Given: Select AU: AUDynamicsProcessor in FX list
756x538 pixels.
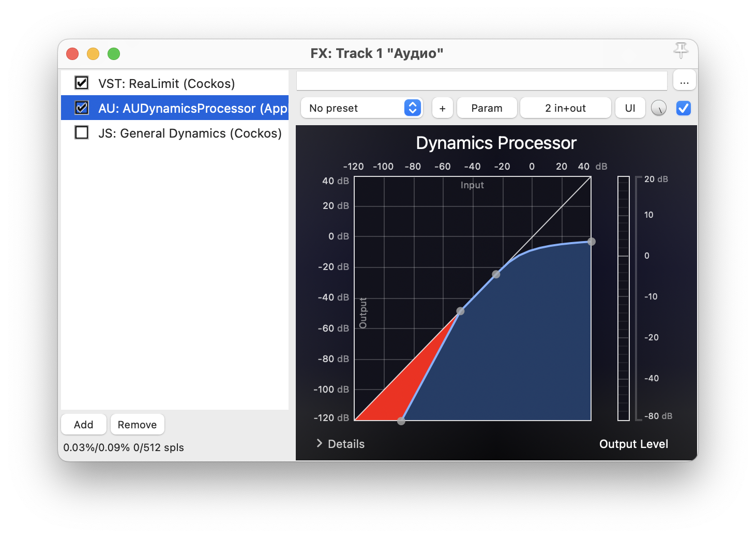Looking at the screenshot, I should point(175,108).
